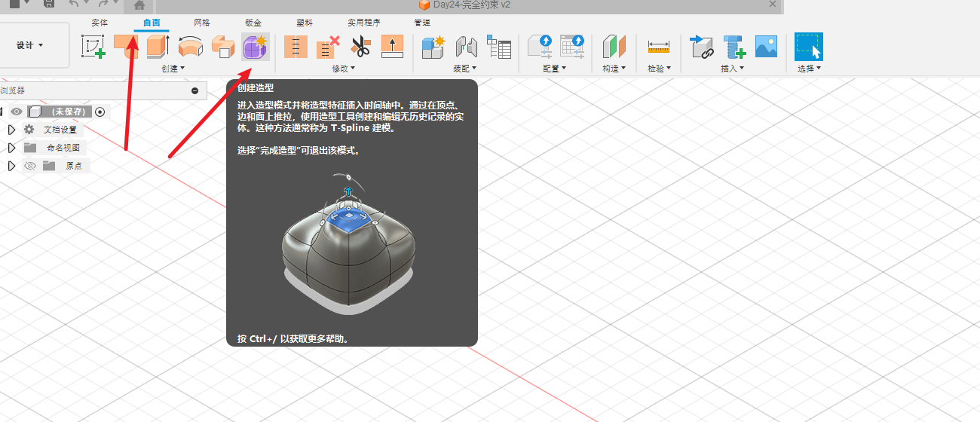Expand the 文档设置 tree node
The height and width of the screenshot is (422, 980).
click(11, 130)
